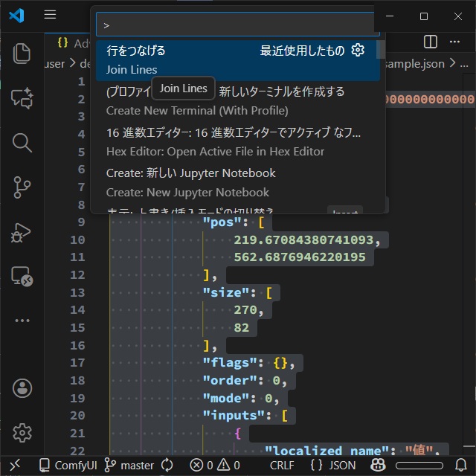This screenshot has width=476, height=476.
Task: Open the hamburger application menu
Action: pyautogui.click(x=50, y=16)
